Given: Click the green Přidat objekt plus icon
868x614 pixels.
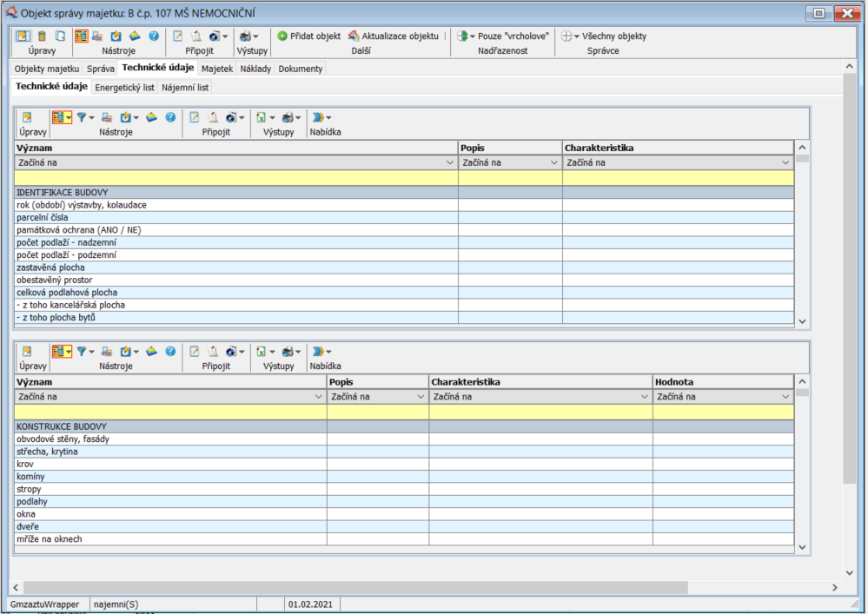Looking at the screenshot, I should (x=282, y=36).
